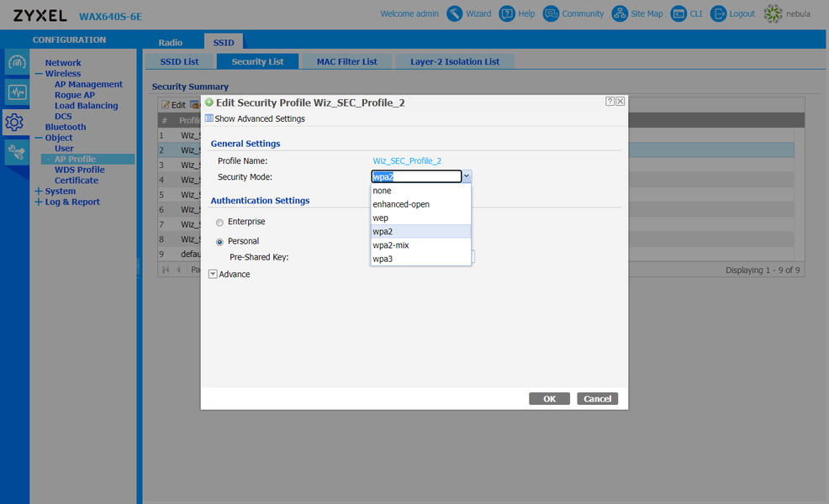Open the Monitor sidebar icon
Image resolution: width=829 pixels, height=504 pixels.
(17, 92)
